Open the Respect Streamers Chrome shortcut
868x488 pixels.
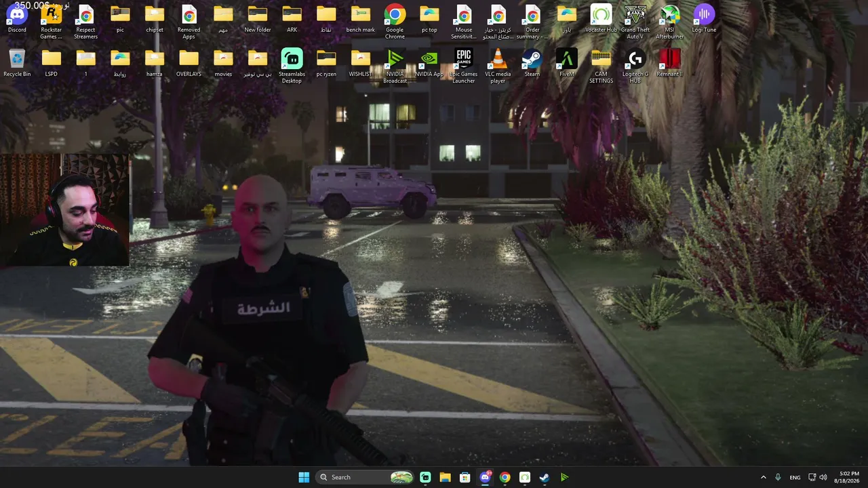[85, 22]
